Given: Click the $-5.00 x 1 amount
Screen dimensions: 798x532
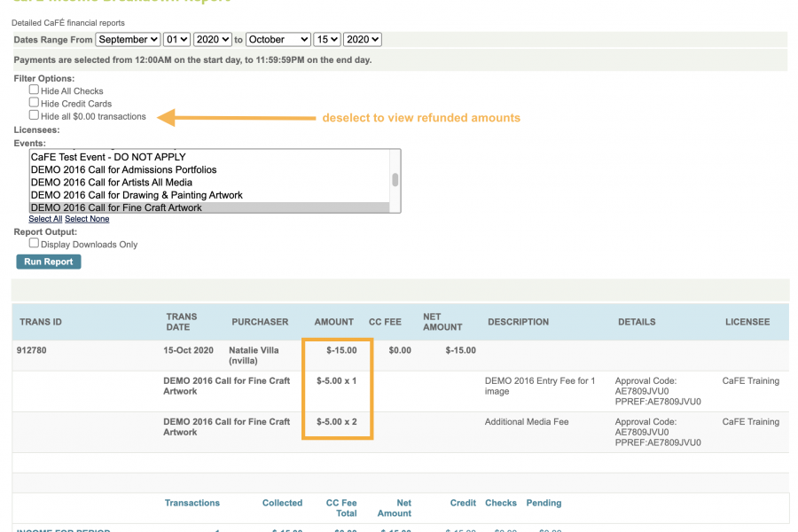Looking at the screenshot, I should click(336, 380).
